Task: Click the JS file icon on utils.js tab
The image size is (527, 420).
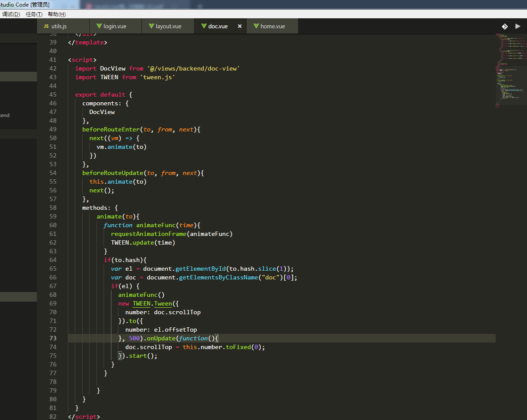Action: 46,26
